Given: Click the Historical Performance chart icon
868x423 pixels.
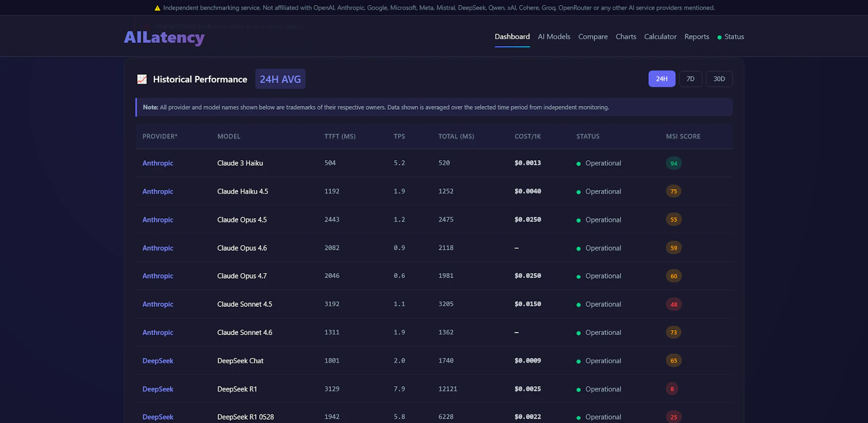Looking at the screenshot, I should 142,79.
